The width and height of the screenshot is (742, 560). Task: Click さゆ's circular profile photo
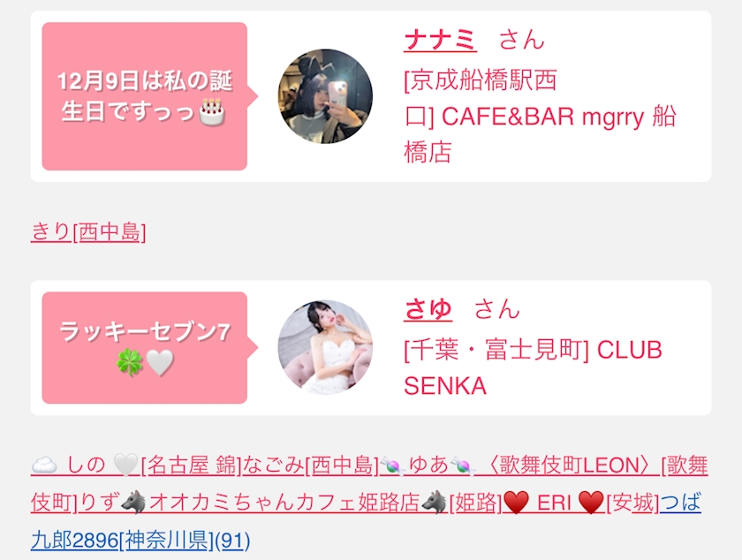tap(325, 347)
